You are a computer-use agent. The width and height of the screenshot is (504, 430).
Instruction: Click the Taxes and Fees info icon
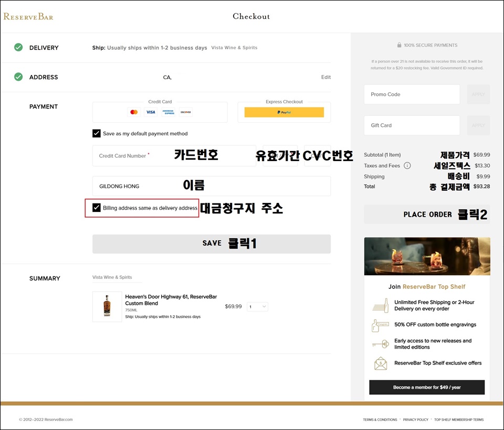tap(407, 166)
